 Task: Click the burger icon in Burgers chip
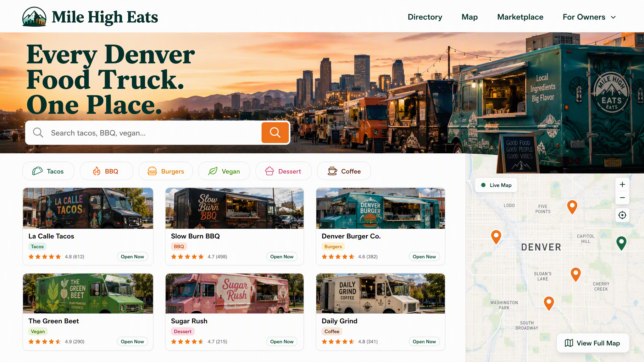point(152,171)
